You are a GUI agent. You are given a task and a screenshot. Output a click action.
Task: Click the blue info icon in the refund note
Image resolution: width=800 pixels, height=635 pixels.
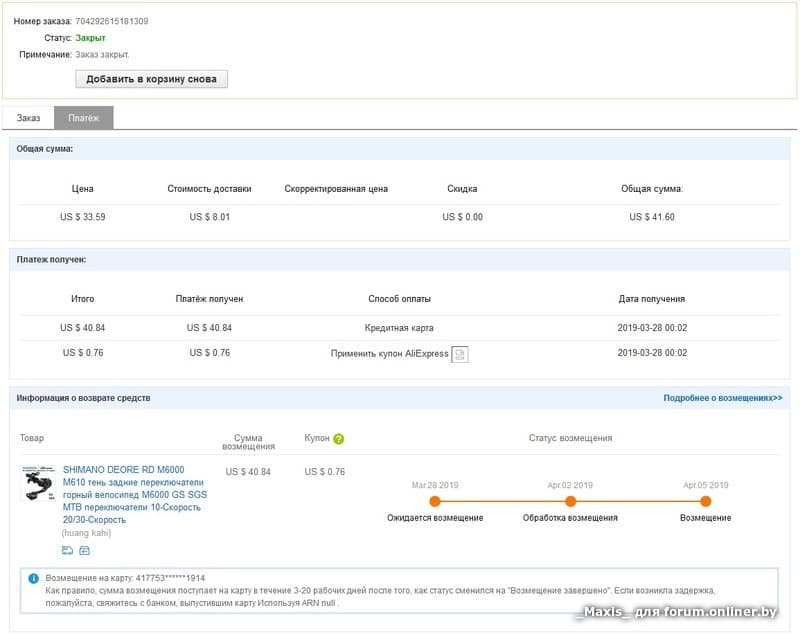click(x=34, y=578)
